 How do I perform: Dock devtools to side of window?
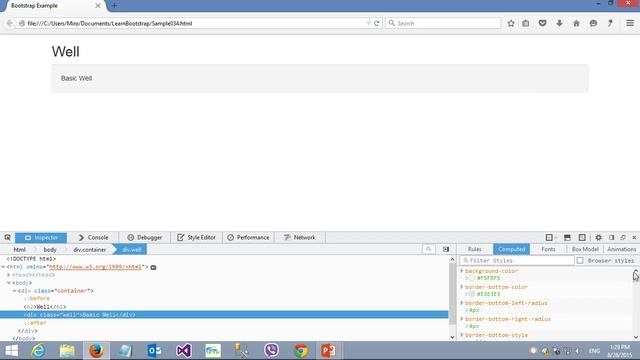[x=611, y=238]
